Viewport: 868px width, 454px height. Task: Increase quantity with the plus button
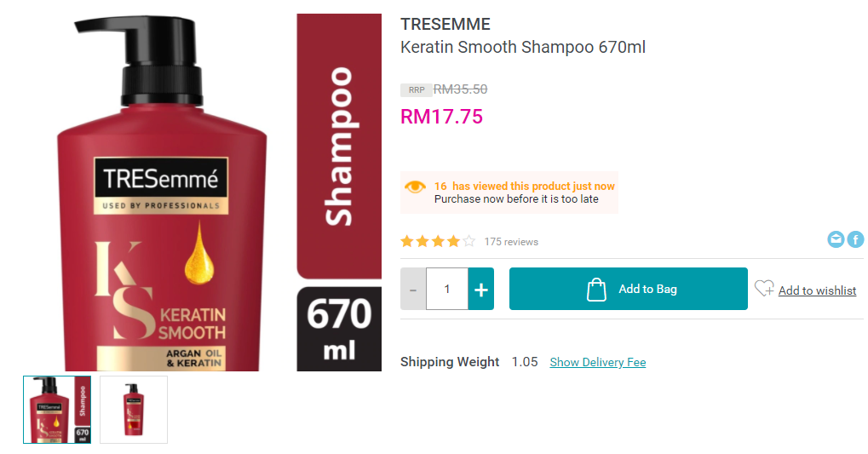(481, 289)
